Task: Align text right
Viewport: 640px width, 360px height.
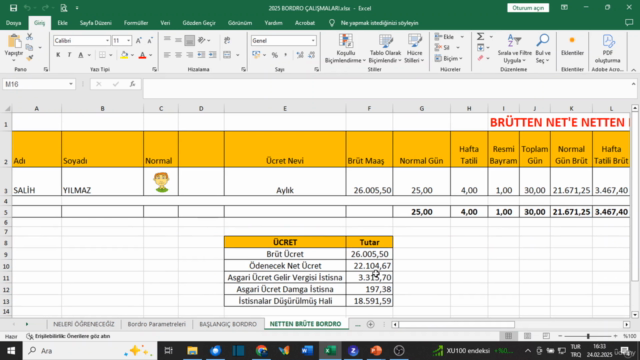Action: [189, 55]
